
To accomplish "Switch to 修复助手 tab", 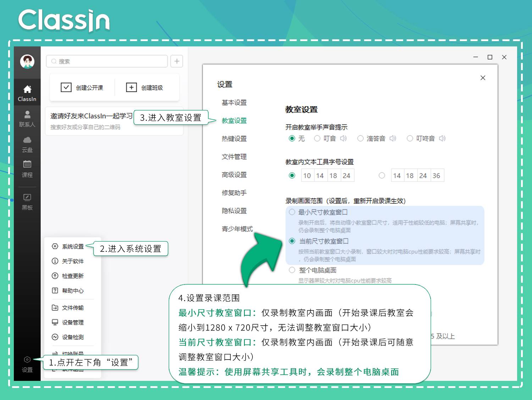I will (x=234, y=193).
